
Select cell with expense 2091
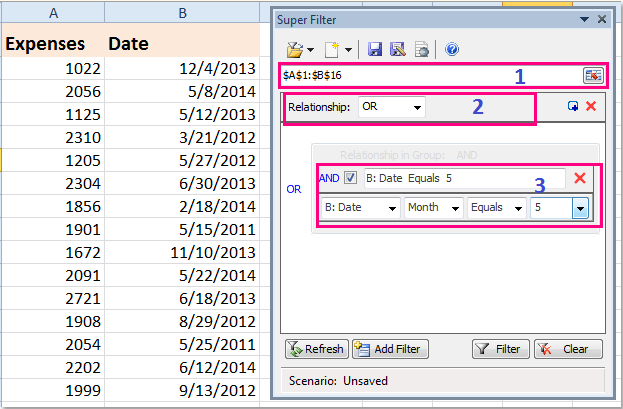53,275
